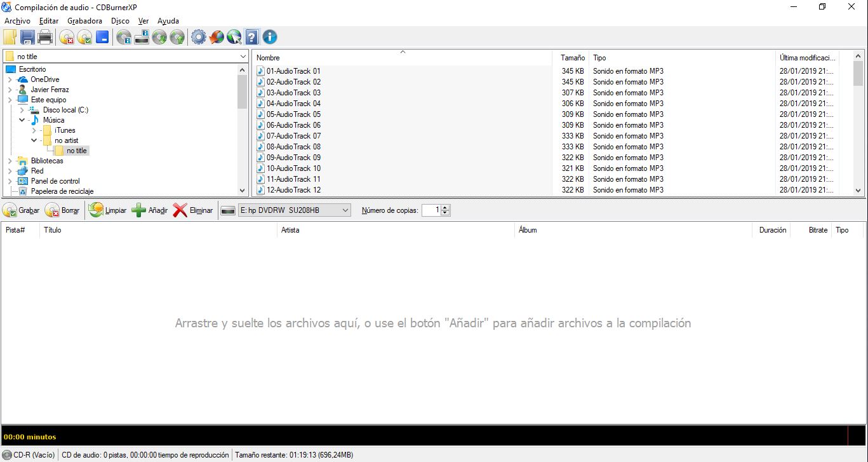The image size is (868, 462).
Task: Increase number of copies with up arrow
Action: click(445, 207)
